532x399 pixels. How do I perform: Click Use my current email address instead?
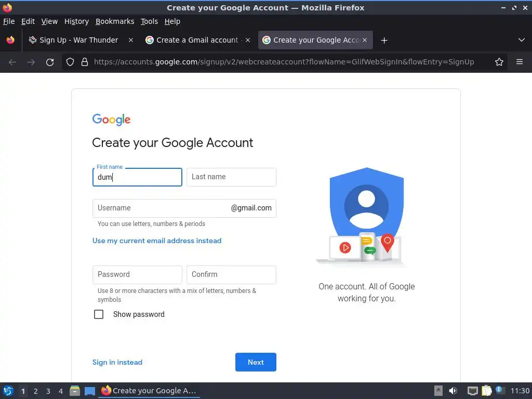(157, 241)
